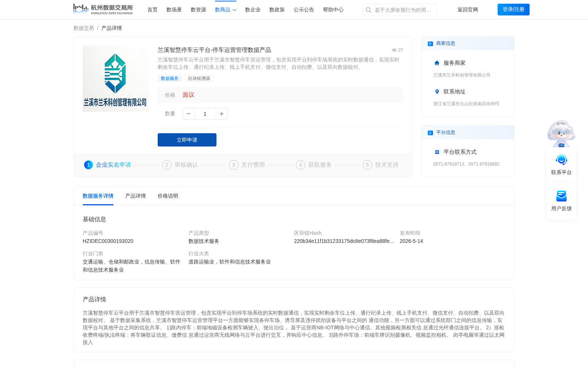
Task: Click publish date 2026-5-14
Action: pyautogui.click(x=411, y=241)
